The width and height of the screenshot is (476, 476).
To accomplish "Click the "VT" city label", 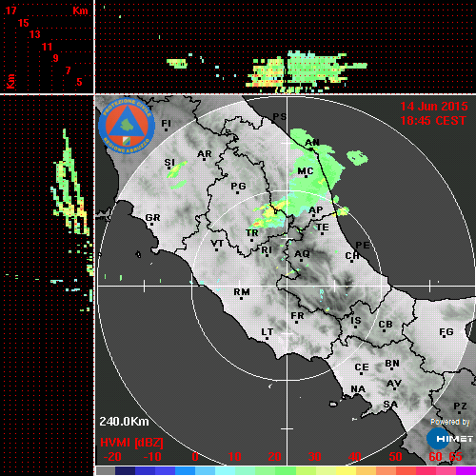I will (217, 244).
